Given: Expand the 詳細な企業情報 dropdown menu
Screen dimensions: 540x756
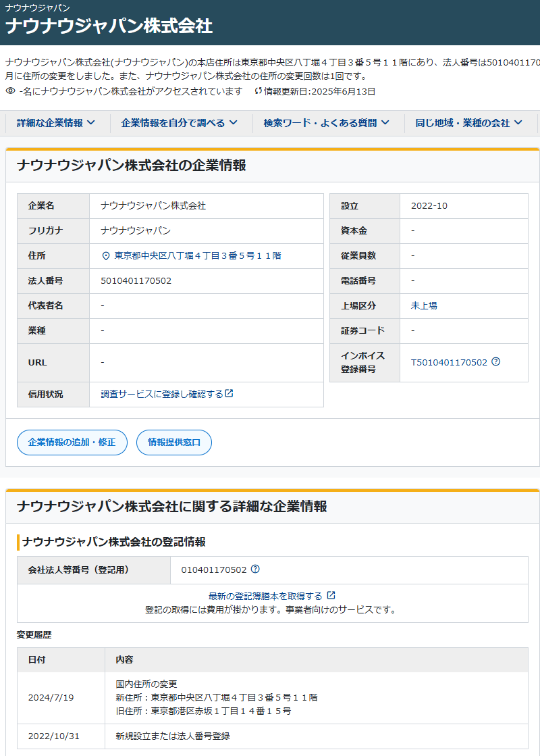Looking at the screenshot, I should point(55,123).
